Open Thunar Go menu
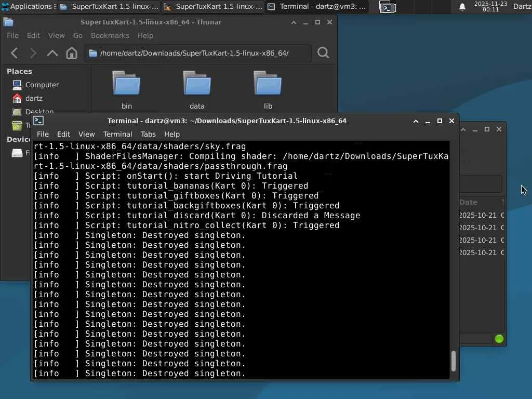This screenshot has height=399, width=532. (78, 35)
